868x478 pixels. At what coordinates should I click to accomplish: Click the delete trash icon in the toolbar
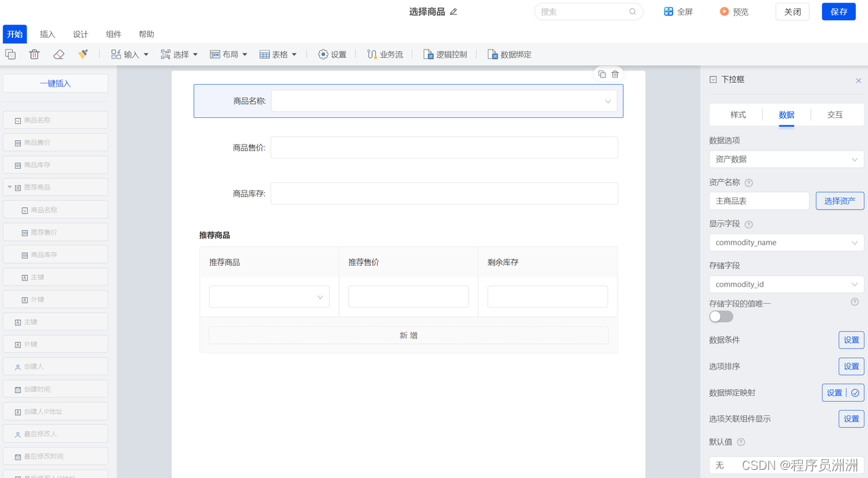34,54
